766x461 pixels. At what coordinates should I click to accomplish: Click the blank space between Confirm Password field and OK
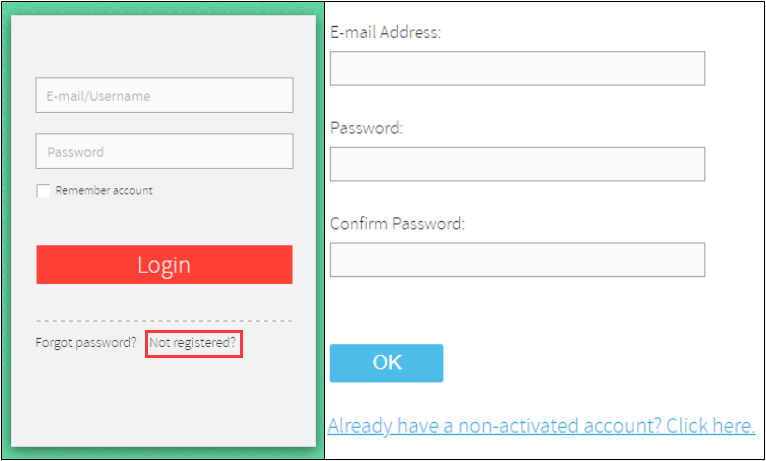pos(517,310)
